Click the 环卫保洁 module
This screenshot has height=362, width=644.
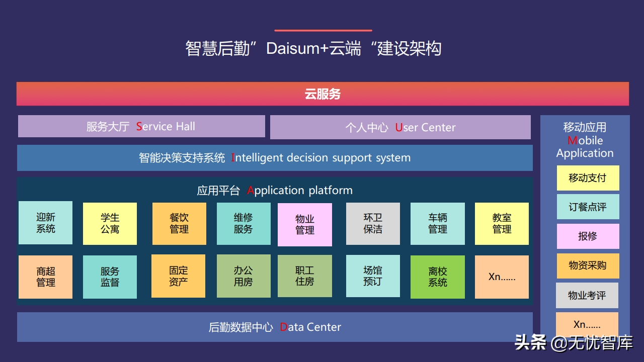[373, 223]
